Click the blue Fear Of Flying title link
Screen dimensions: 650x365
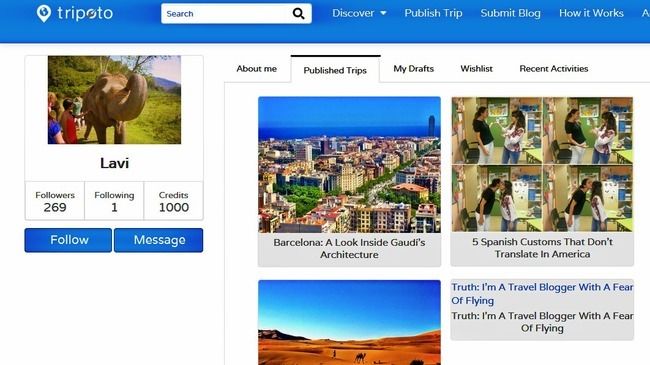click(542, 294)
